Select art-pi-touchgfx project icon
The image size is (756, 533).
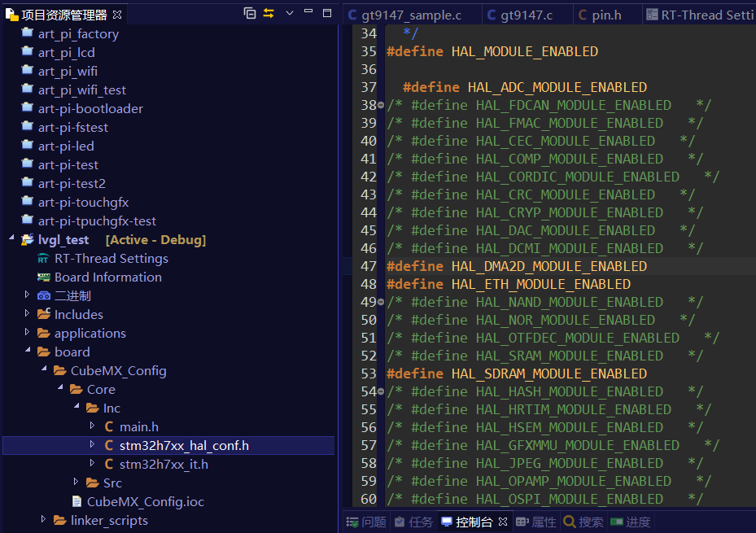[x=28, y=202]
